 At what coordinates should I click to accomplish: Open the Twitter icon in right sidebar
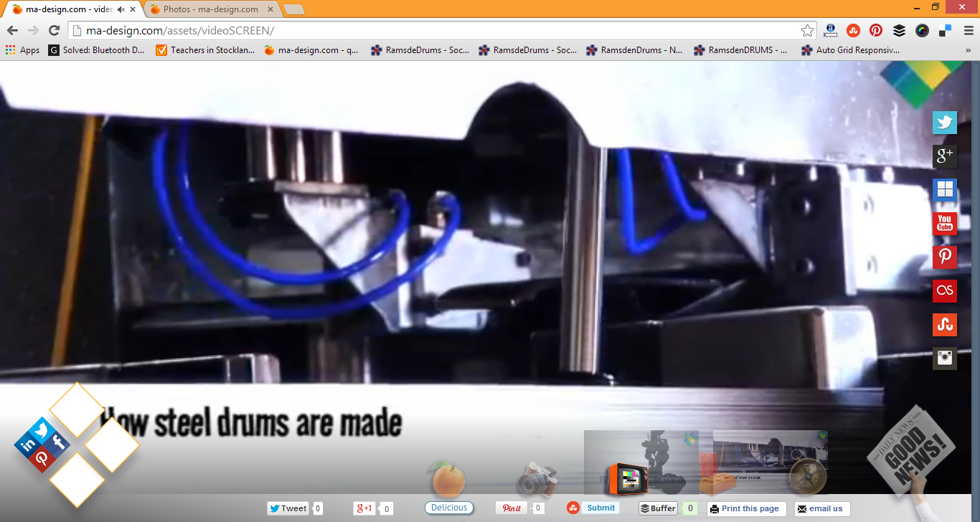[x=944, y=123]
